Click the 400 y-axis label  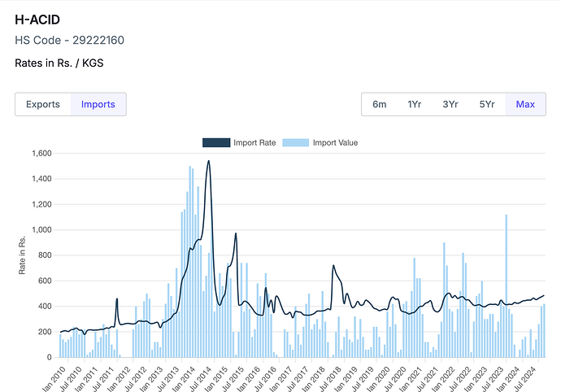point(45,307)
